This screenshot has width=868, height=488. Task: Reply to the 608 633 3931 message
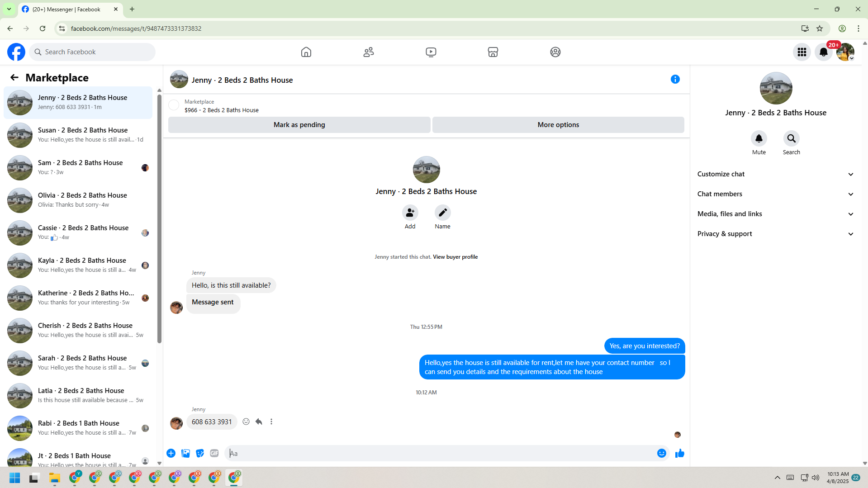(259, 422)
